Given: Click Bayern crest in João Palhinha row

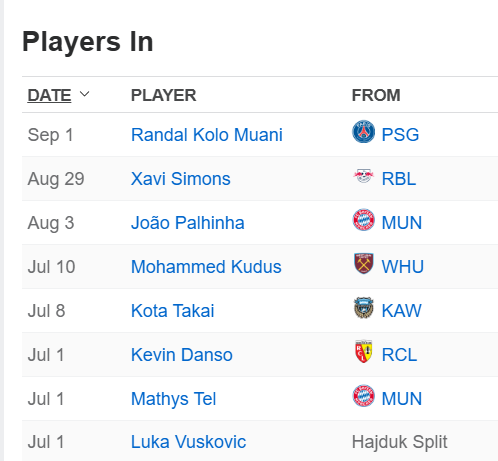Looking at the screenshot, I should 363,220.
